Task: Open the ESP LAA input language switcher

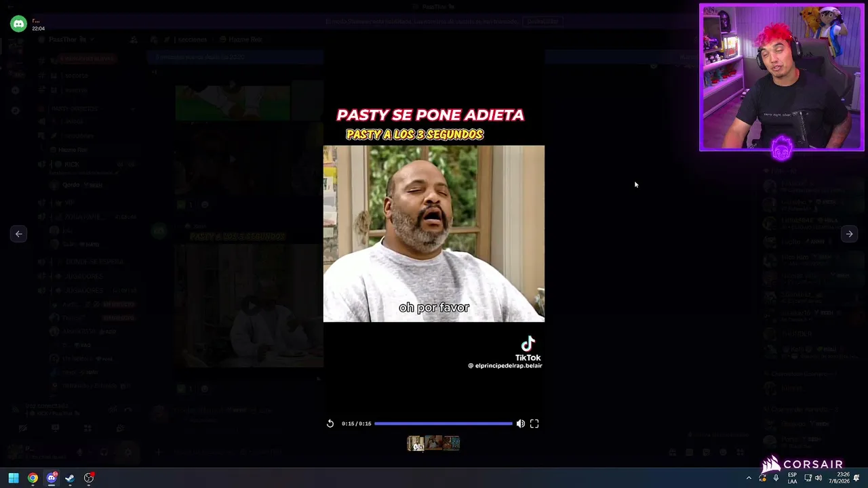Action: tap(792, 479)
